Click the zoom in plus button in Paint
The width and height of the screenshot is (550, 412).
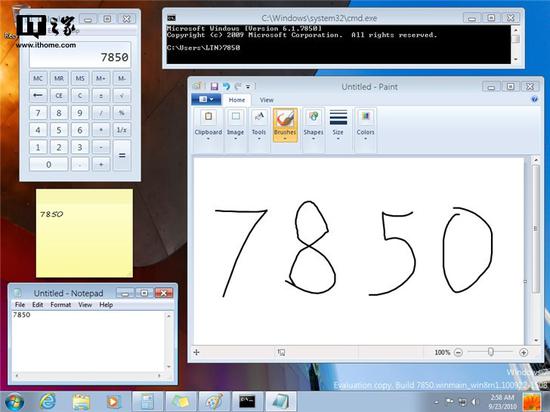click(x=523, y=352)
